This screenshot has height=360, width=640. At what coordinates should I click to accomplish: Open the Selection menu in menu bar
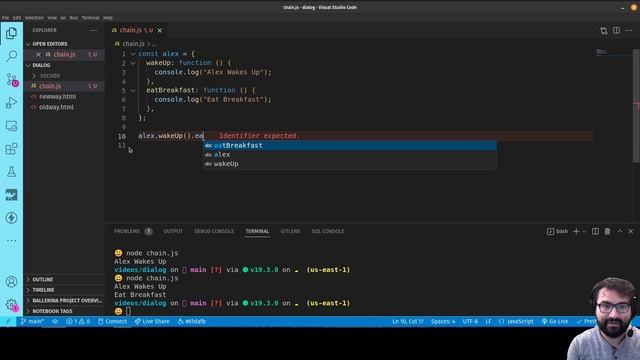[34, 18]
